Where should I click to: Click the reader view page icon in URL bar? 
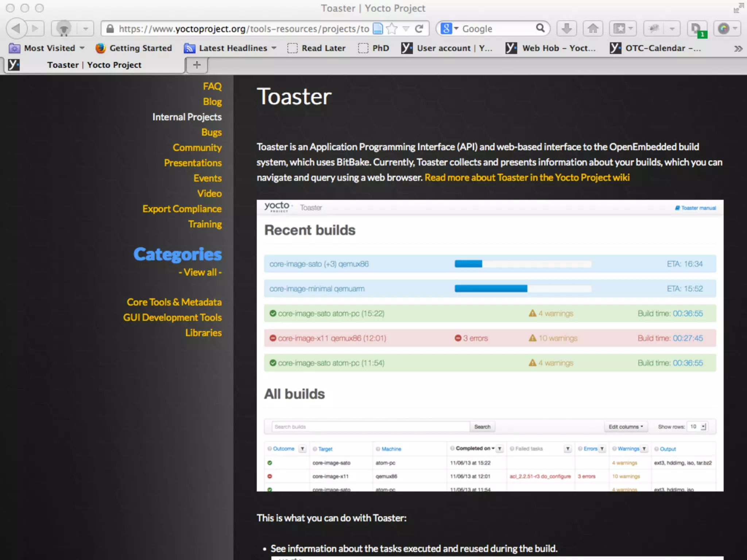(x=378, y=28)
